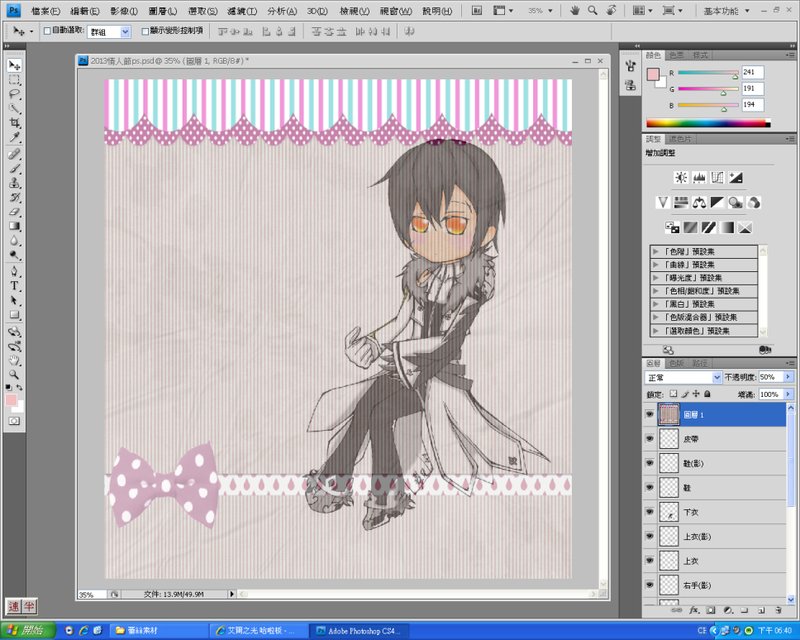Open the 不透明度 opacity slider arrow
Image resolution: width=800 pixels, height=640 pixels.
coord(788,377)
